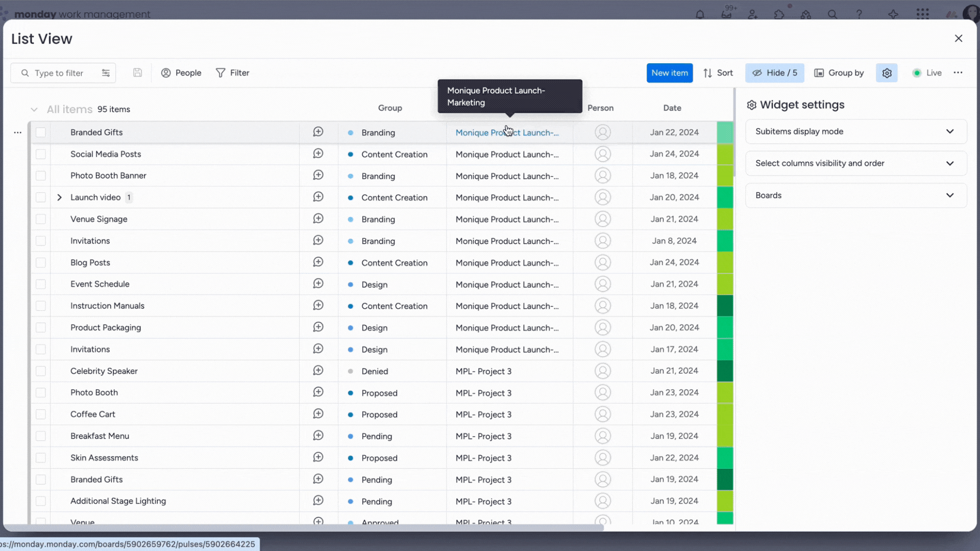980x551 pixels.
Task: Click Hide / 5 columns button
Action: [774, 73]
